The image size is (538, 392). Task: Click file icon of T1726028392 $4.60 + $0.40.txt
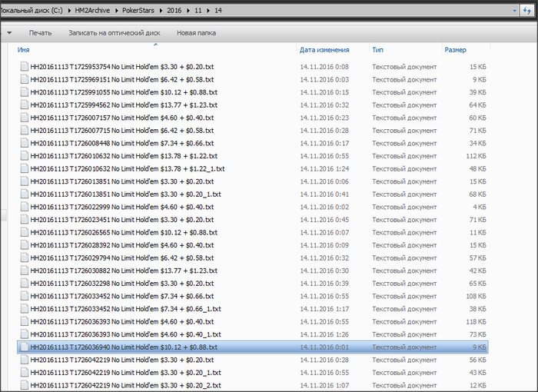tap(24, 245)
